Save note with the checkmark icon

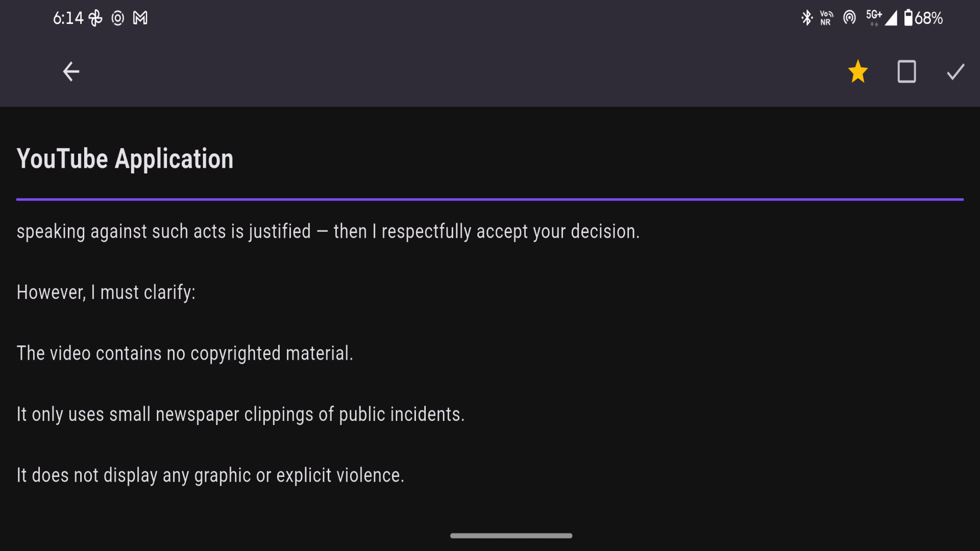pos(955,71)
